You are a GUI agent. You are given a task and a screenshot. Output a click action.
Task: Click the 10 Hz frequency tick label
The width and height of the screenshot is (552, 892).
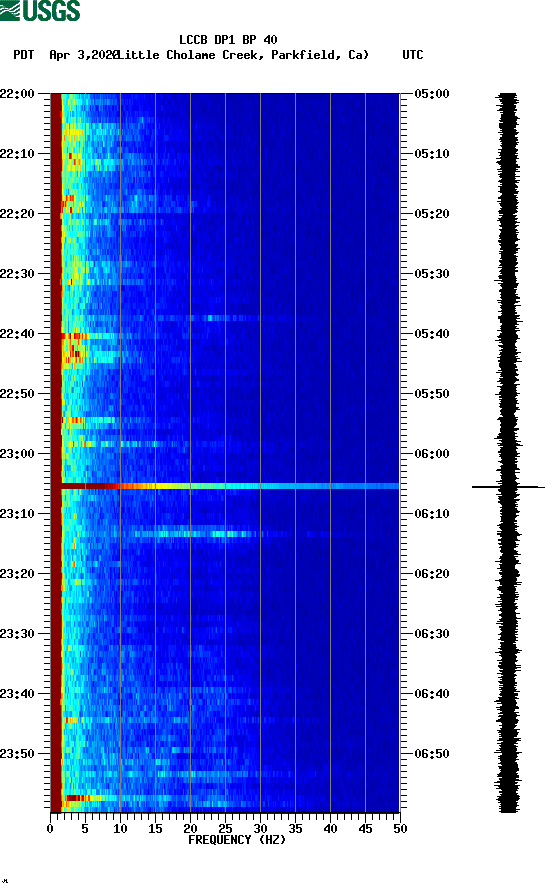120,829
